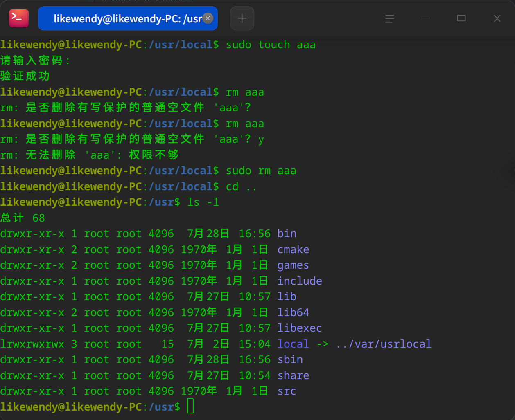The image size is (515, 420).
Task: Select the likewendy@likewendy-PC terminal tab
Action: point(128,18)
